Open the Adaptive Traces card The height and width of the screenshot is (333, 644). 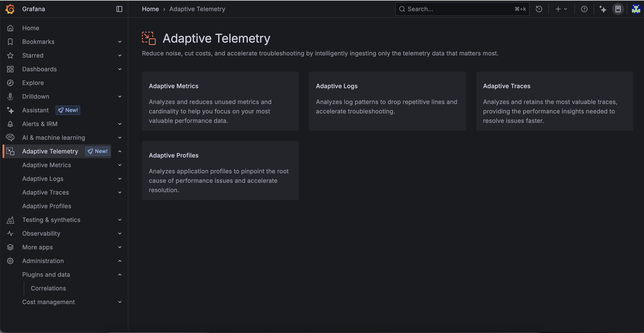[x=554, y=101]
